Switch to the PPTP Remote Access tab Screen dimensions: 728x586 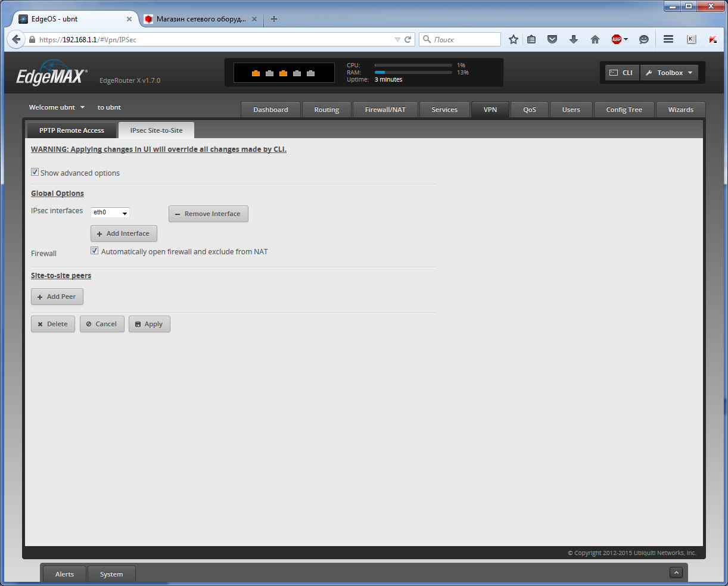pos(71,130)
